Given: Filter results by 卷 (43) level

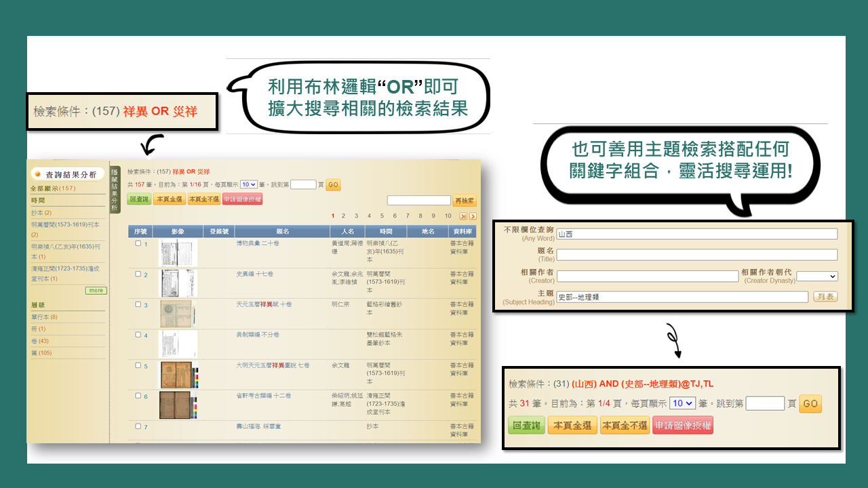Looking at the screenshot, I should [x=39, y=341].
